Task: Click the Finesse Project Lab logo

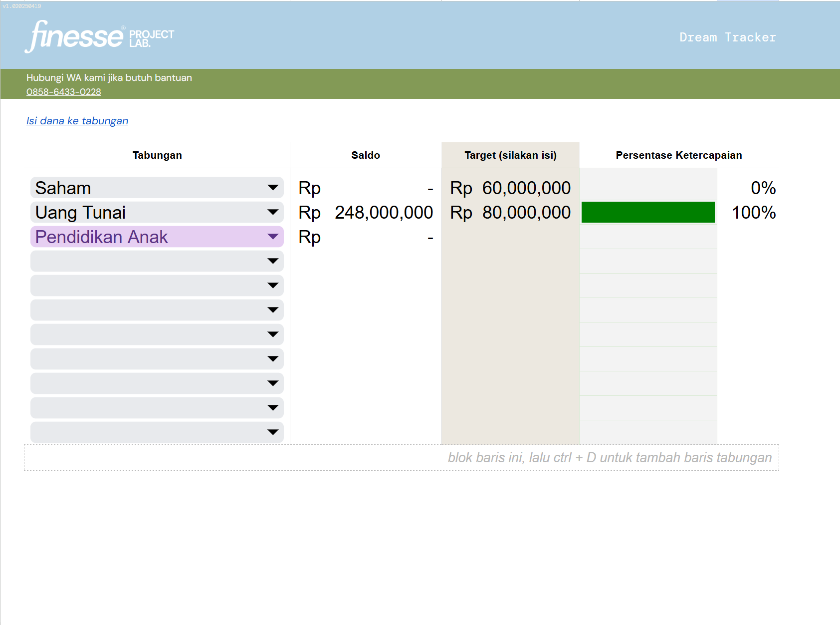Action: [99, 36]
